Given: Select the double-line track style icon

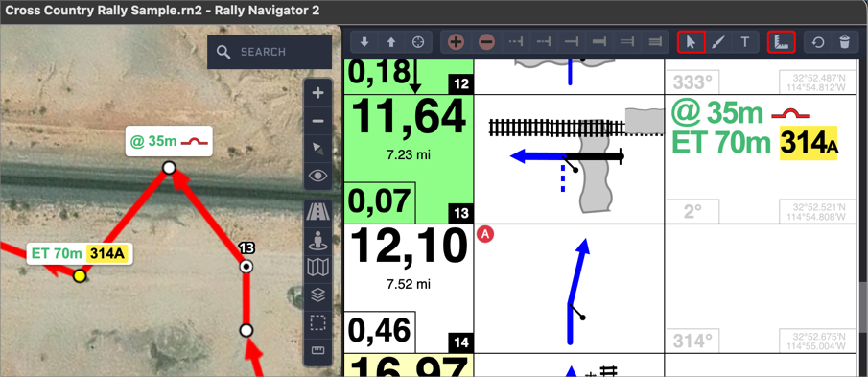Looking at the screenshot, I should tap(626, 42).
